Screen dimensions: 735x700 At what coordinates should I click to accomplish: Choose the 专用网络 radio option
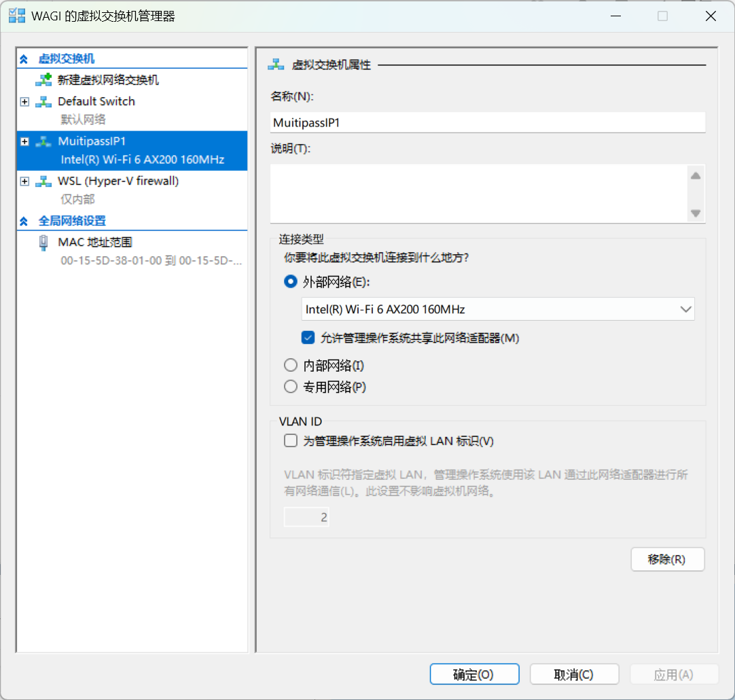[291, 387]
